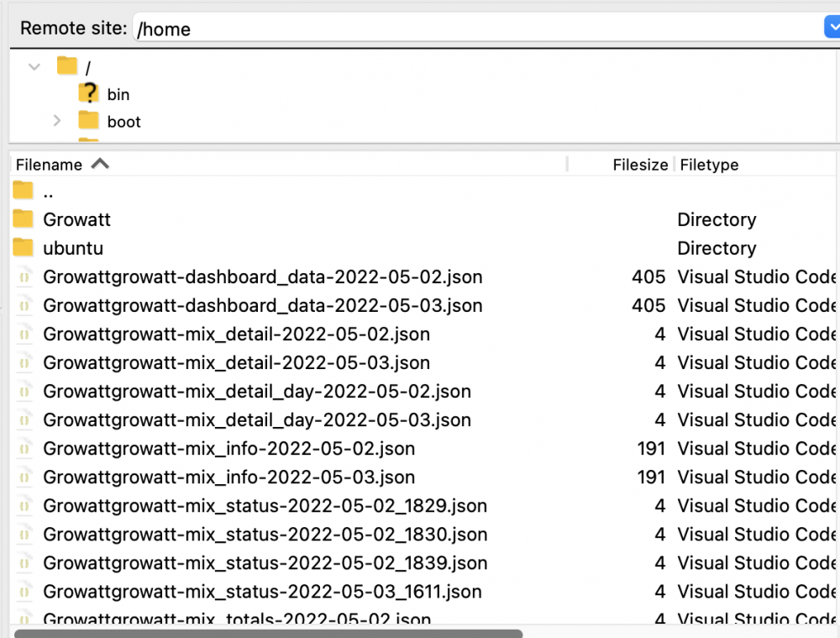Sort files by Filetype column
Image resolution: width=840 pixels, height=638 pixels.
tap(709, 165)
